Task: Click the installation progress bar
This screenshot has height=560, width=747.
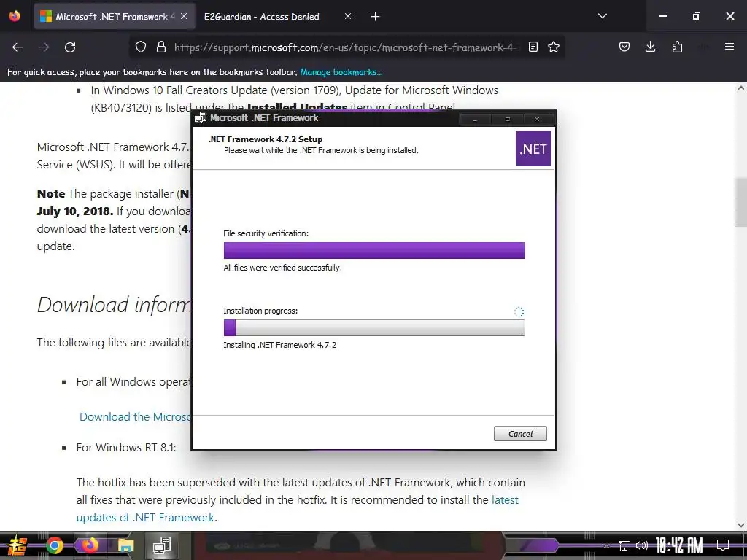Action: pos(374,327)
